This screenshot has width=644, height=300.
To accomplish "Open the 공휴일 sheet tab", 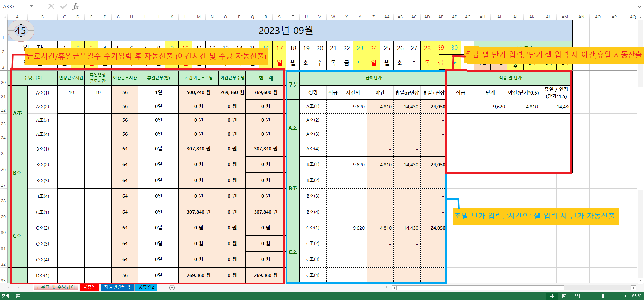I will tap(89, 287).
